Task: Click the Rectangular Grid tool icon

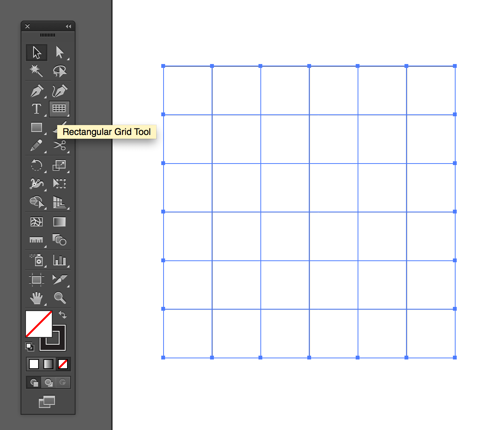Action: (x=59, y=109)
